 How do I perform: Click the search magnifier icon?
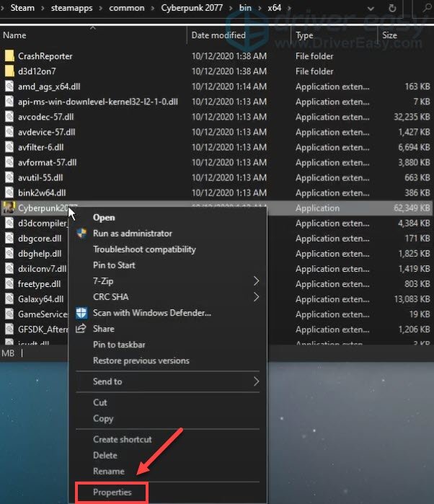(427, 8)
